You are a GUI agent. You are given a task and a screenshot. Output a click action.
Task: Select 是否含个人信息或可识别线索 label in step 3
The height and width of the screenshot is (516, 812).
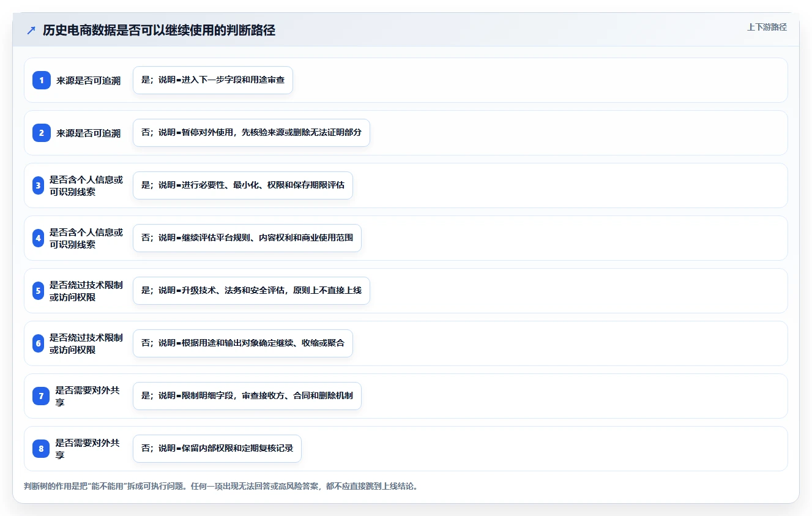tap(86, 185)
